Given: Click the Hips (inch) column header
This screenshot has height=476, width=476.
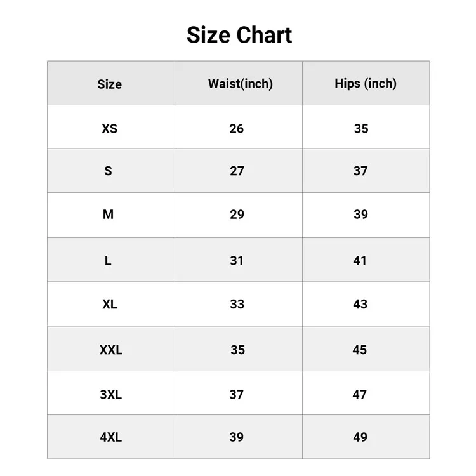Looking at the screenshot, I should 365,84.
